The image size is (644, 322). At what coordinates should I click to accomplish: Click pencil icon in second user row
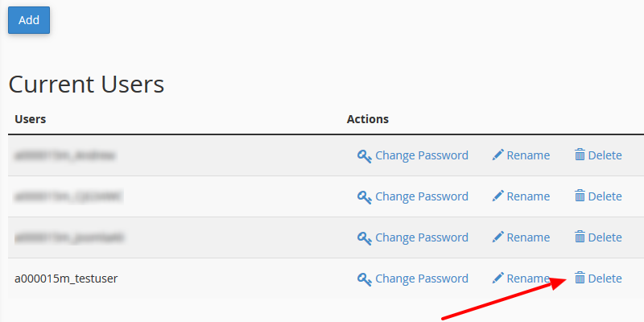tap(497, 196)
